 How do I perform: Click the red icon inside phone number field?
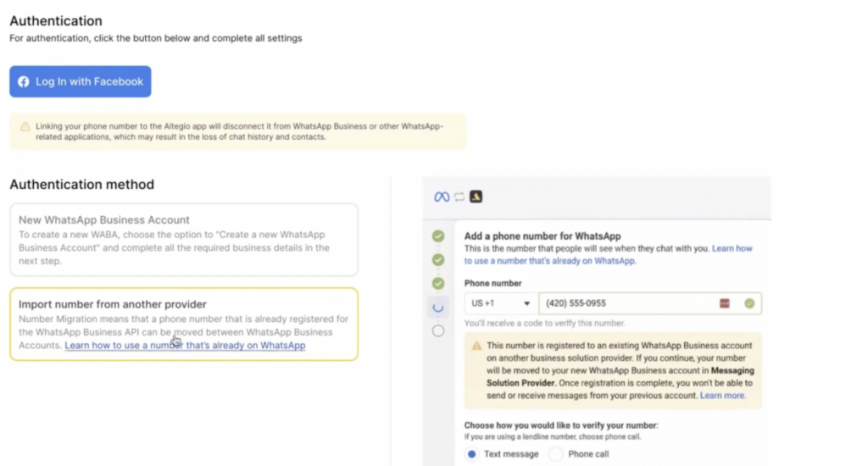tap(725, 303)
